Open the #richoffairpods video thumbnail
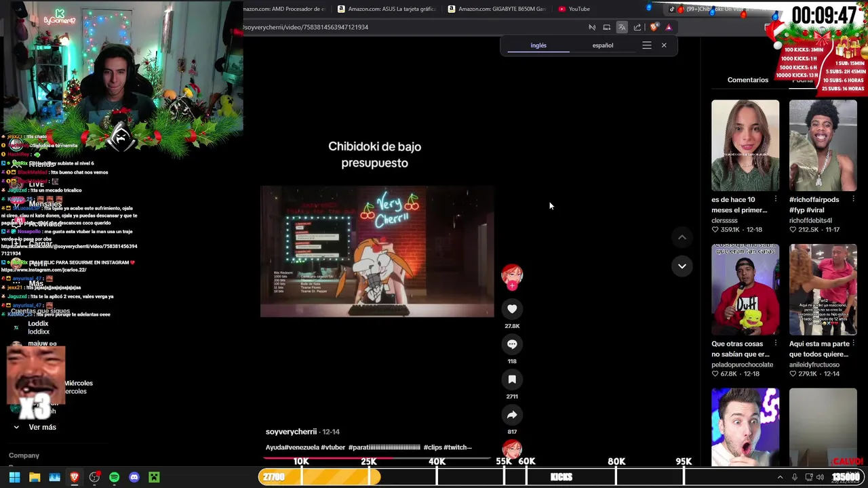 click(x=823, y=146)
